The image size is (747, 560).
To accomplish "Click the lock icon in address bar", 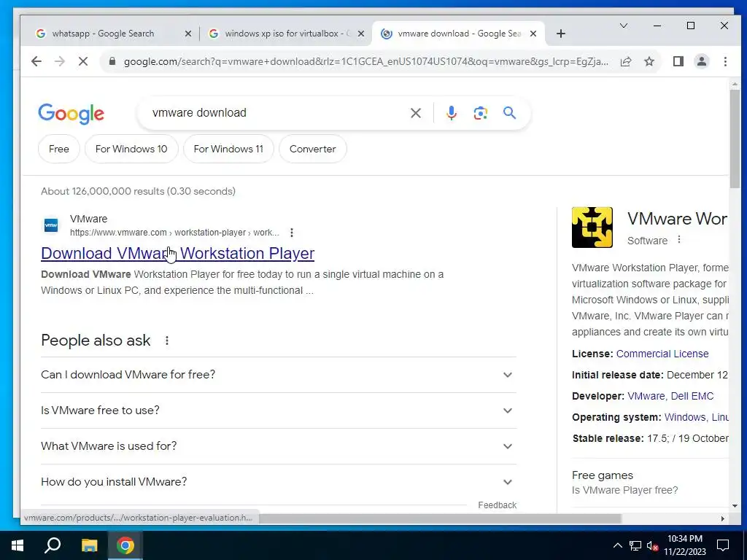I will tap(112, 61).
